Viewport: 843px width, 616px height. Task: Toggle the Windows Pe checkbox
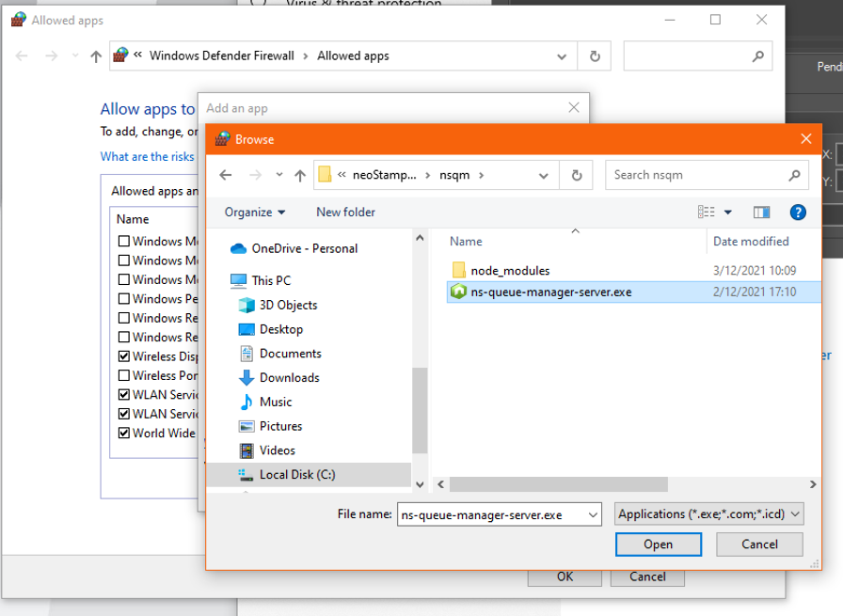coord(124,298)
